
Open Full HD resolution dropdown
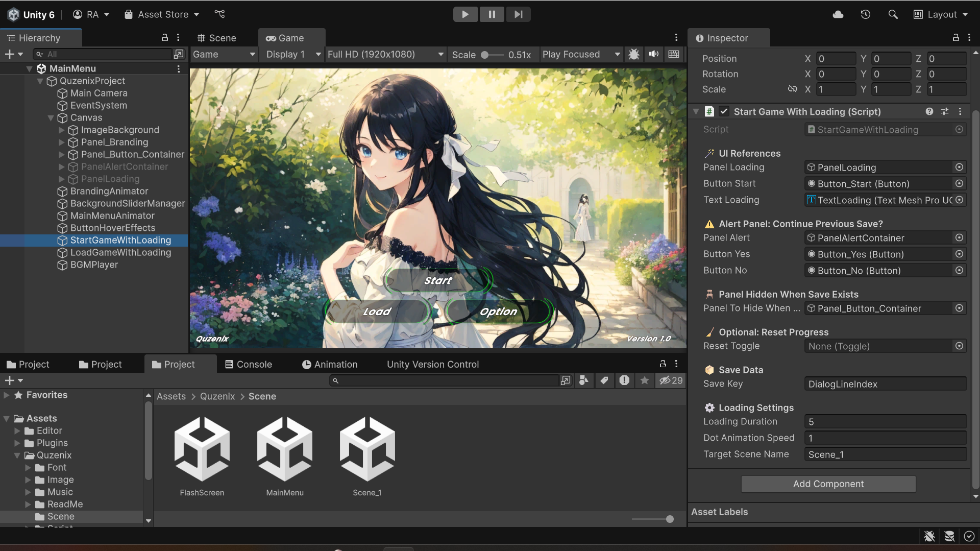(385, 54)
